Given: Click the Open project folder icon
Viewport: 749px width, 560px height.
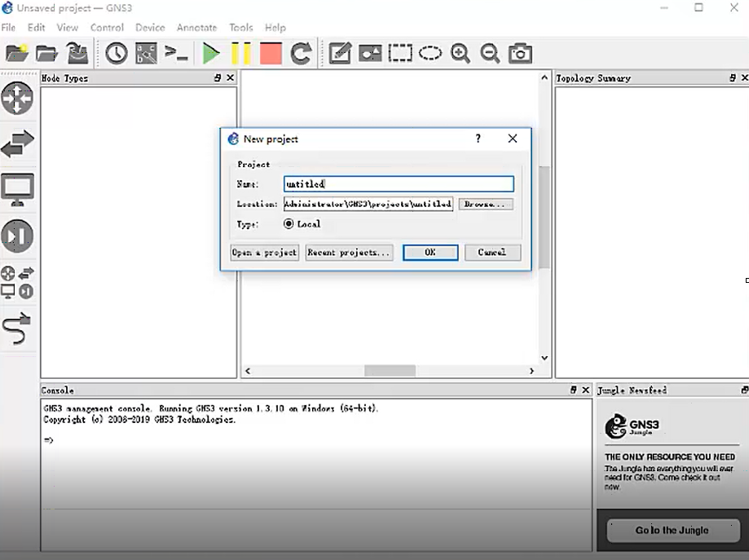Looking at the screenshot, I should [46, 53].
